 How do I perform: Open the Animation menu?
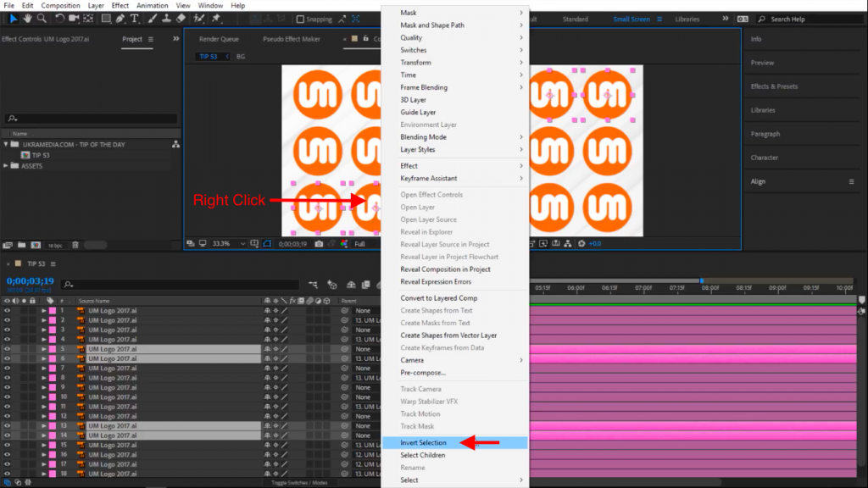tap(153, 6)
